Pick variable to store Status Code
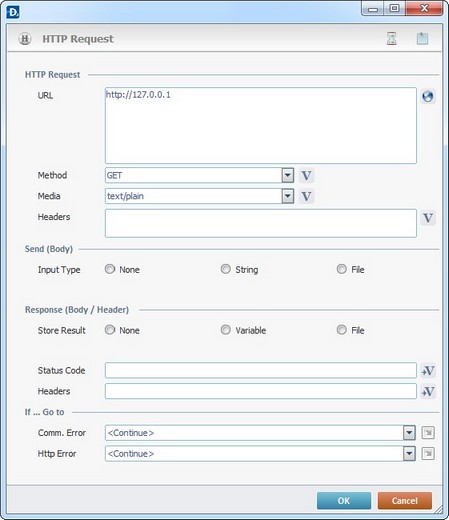This screenshot has width=449, height=520. pyautogui.click(x=428, y=371)
